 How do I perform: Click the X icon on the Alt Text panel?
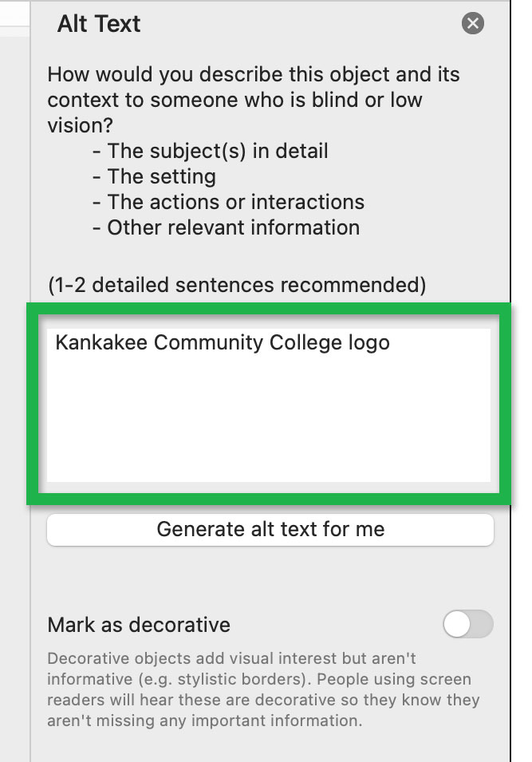[x=472, y=24]
